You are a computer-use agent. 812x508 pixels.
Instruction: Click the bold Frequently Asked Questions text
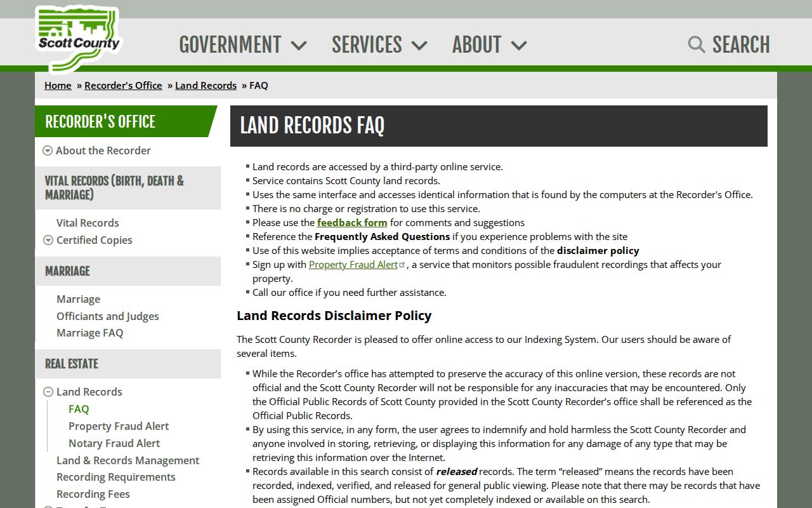click(x=383, y=236)
